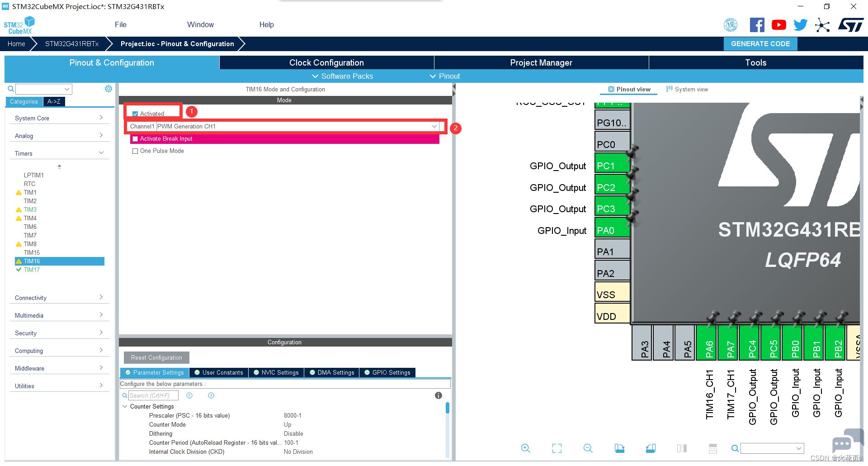This screenshot has width=868, height=466.
Task: Click the TIM17 green check icon
Action: click(19, 270)
